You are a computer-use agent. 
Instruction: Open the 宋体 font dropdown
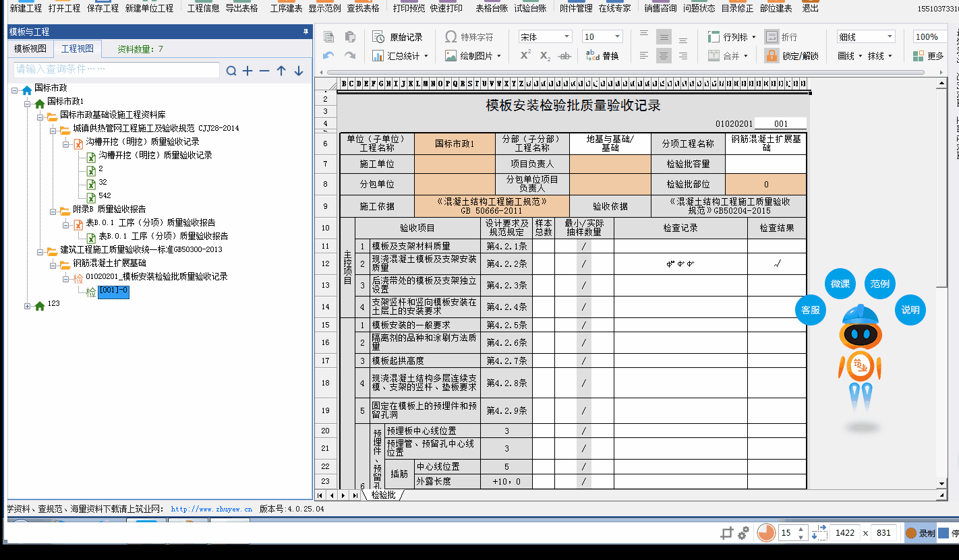(545, 37)
